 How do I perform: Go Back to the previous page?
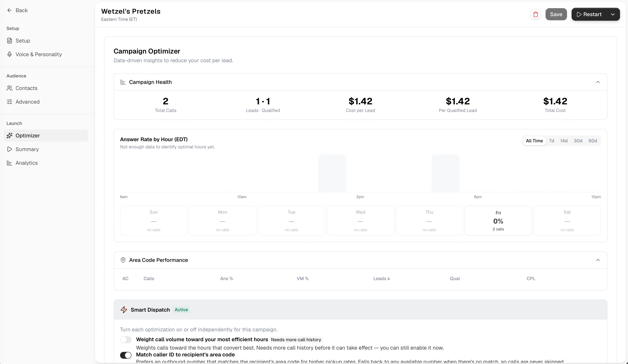(17, 10)
